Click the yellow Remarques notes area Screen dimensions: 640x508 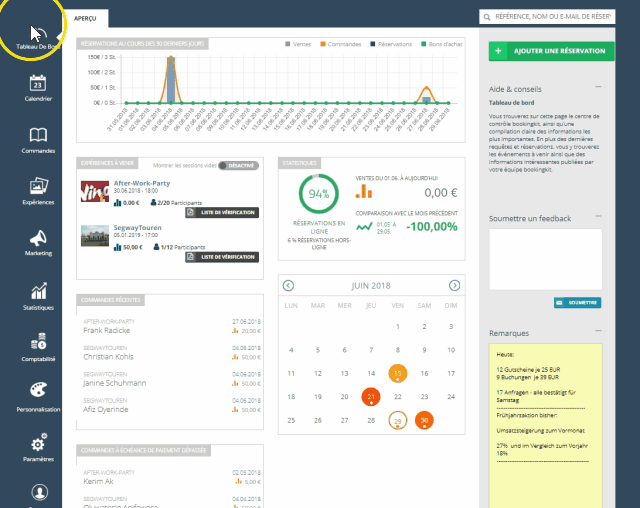coord(545,426)
